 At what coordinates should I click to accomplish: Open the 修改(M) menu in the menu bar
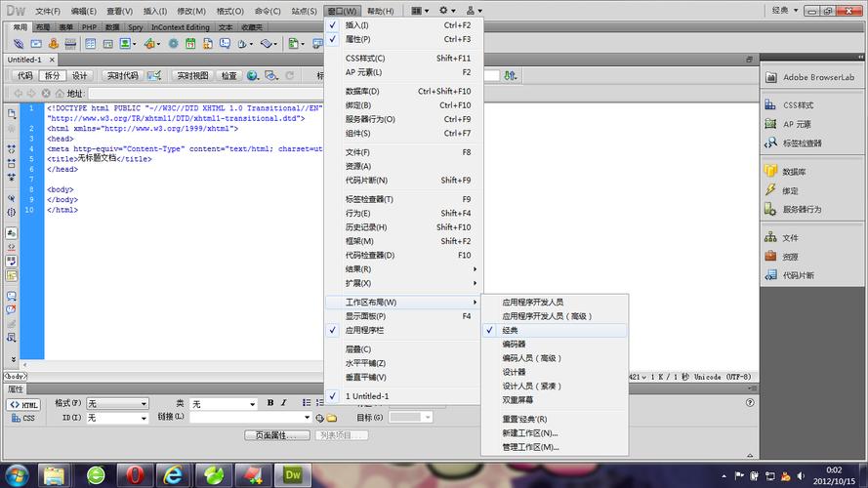[191, 11]
